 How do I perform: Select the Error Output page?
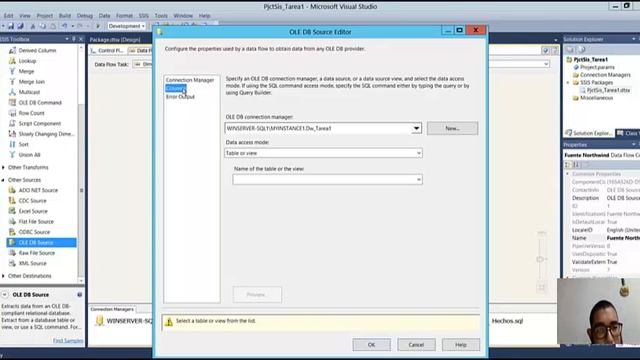pos(180,97)
